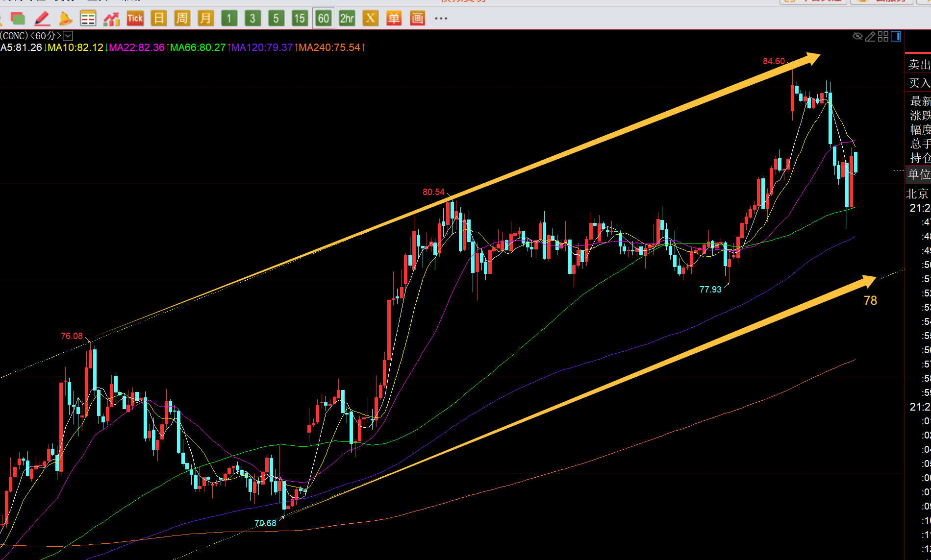The height and width of the screenshot is (560, 931).
Task: Click the red 画 drawing button
Action: tap(417, 19)
